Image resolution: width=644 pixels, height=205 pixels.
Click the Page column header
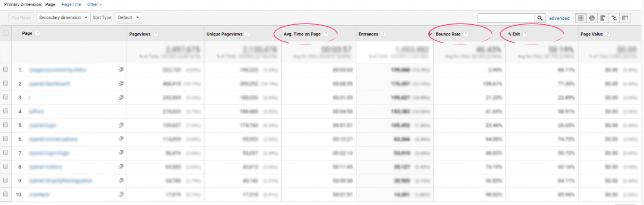(27, 33)
